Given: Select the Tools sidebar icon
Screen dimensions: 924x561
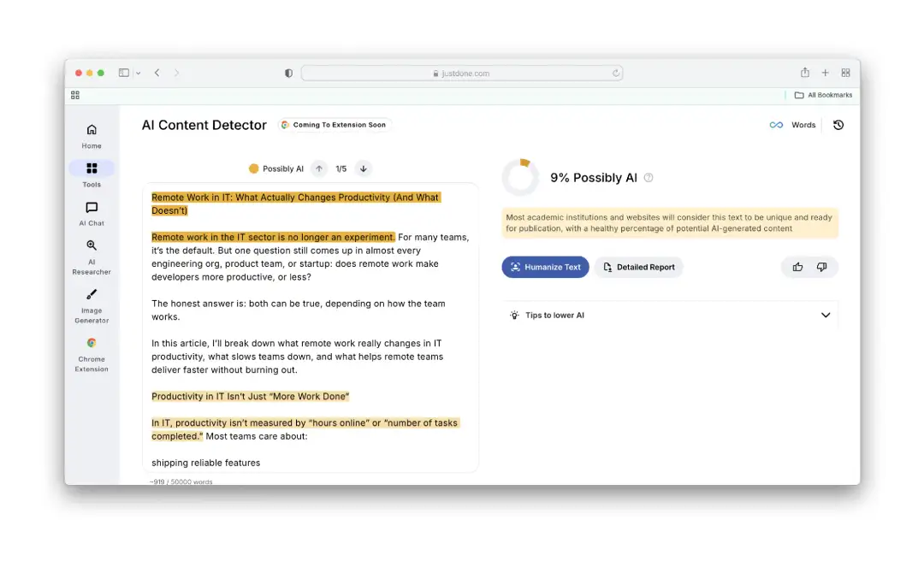Looking at the screenshot, I should (92, 168).
